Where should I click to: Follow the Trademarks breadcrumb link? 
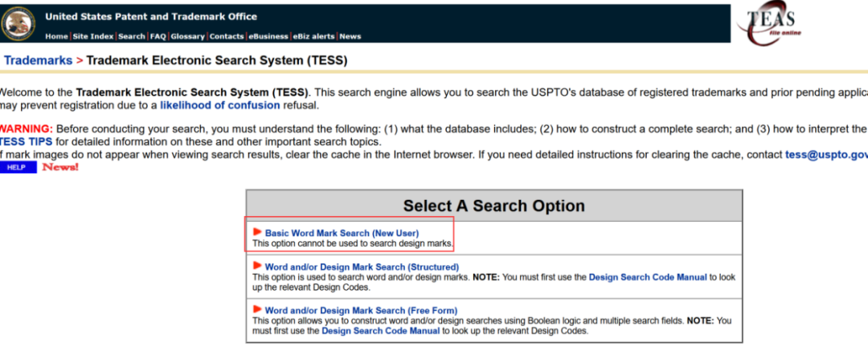click(x=38, y=60)
